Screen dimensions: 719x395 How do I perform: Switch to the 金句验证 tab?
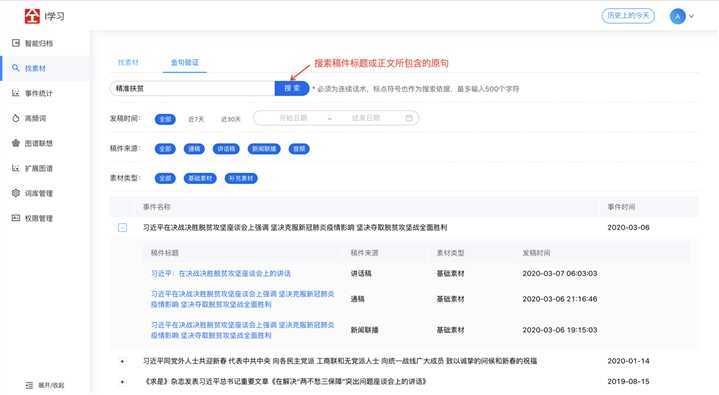(185, 62)
